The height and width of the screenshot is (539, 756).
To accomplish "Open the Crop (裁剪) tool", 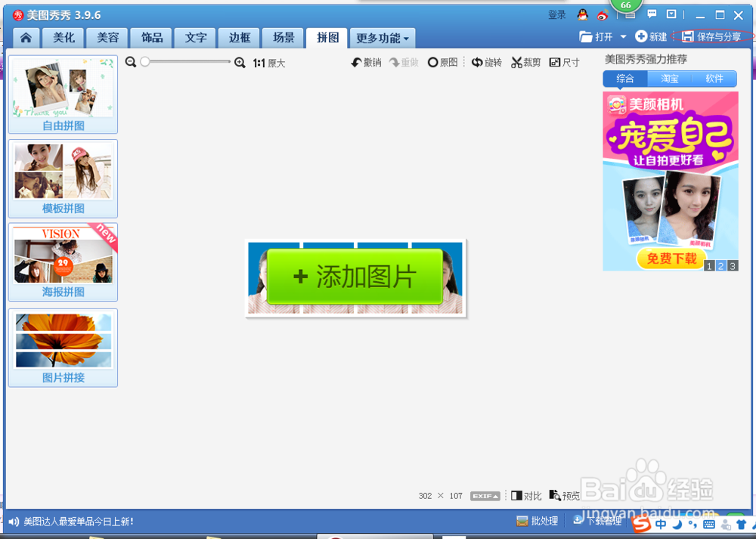I will coord(525,62).
